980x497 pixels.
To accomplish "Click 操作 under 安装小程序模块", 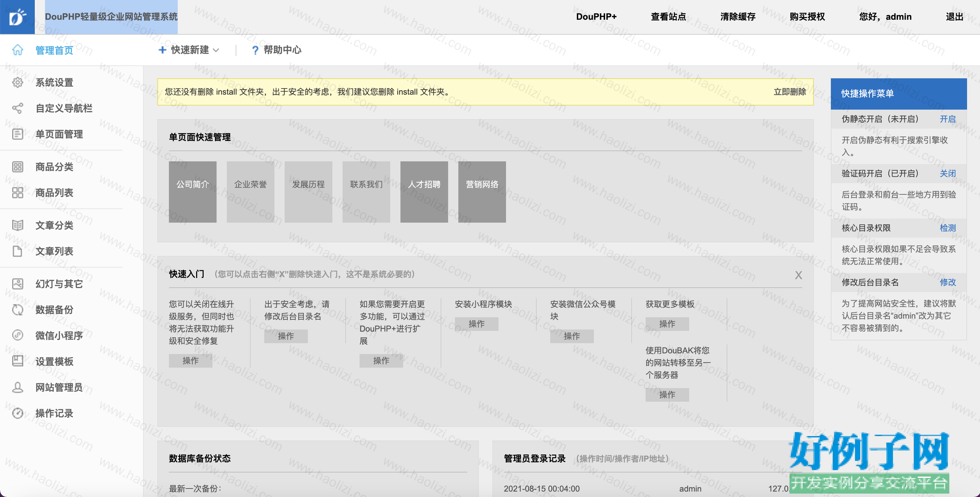I will coord(476,324).
